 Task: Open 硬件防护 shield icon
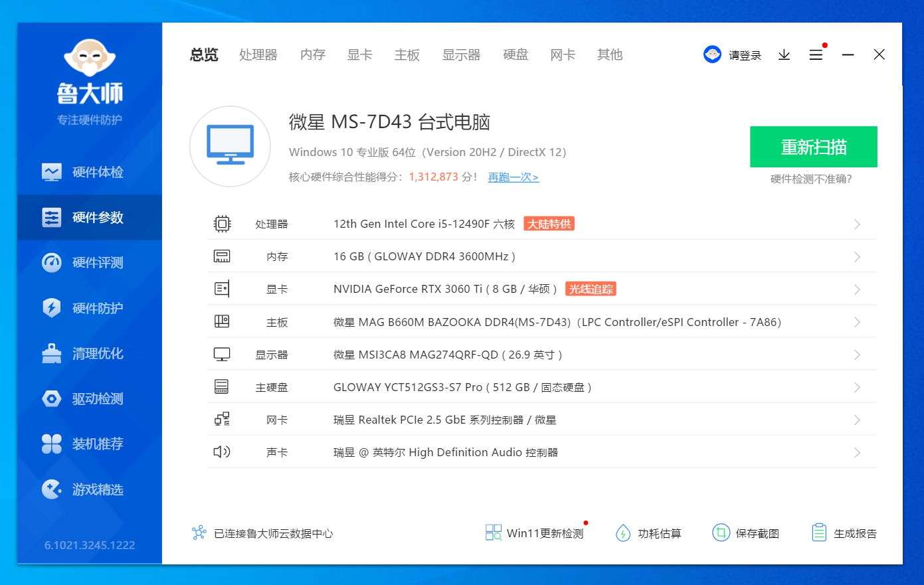(51, 308)
